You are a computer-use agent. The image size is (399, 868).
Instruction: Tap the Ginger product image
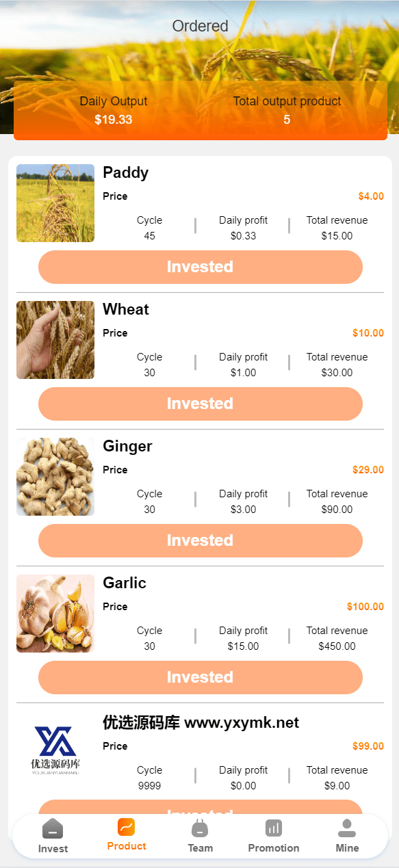[x=55, y=477]
